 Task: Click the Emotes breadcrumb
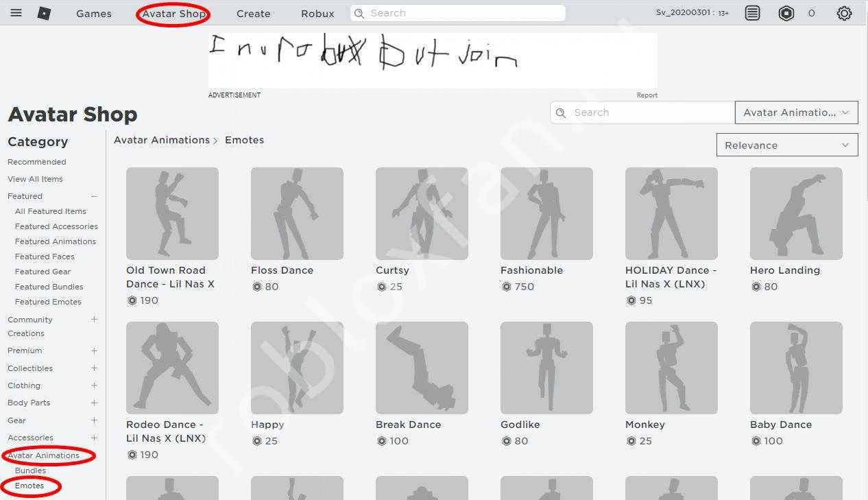tap(244, 140)
